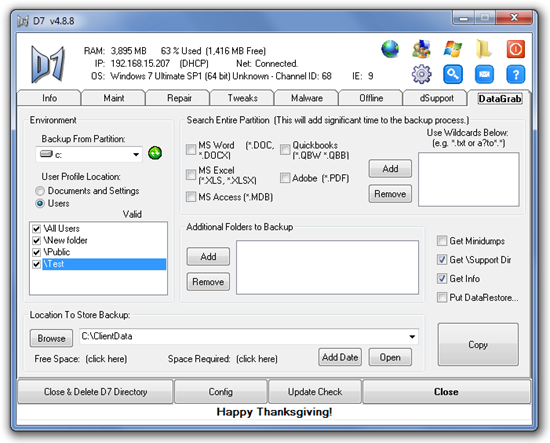Click Add button for wildcards
This screenshot has height=443, width=550.
point(390,169)
